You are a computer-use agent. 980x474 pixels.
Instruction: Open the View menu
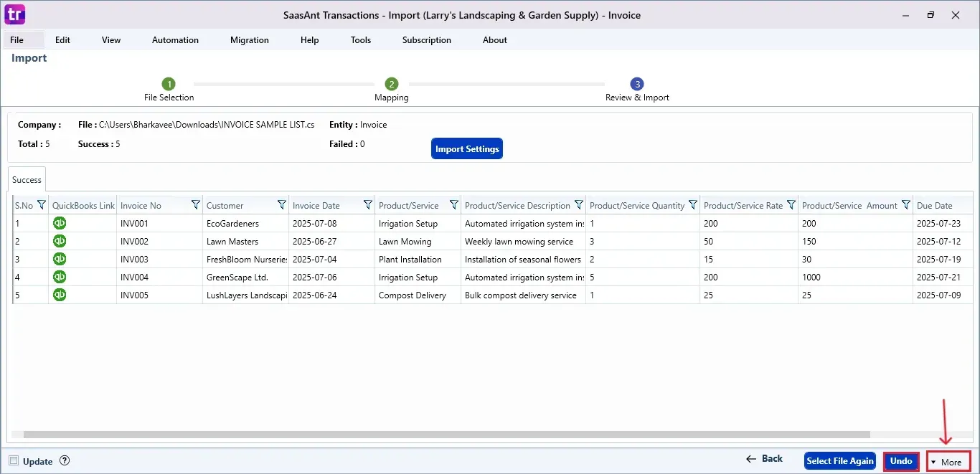pyautogui.click(x=111, y=40)
